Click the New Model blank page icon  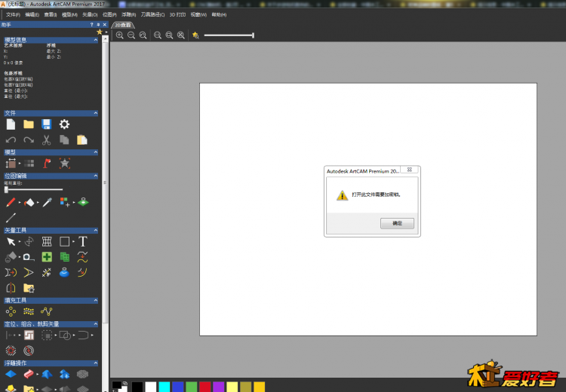(x=11, y=124)
